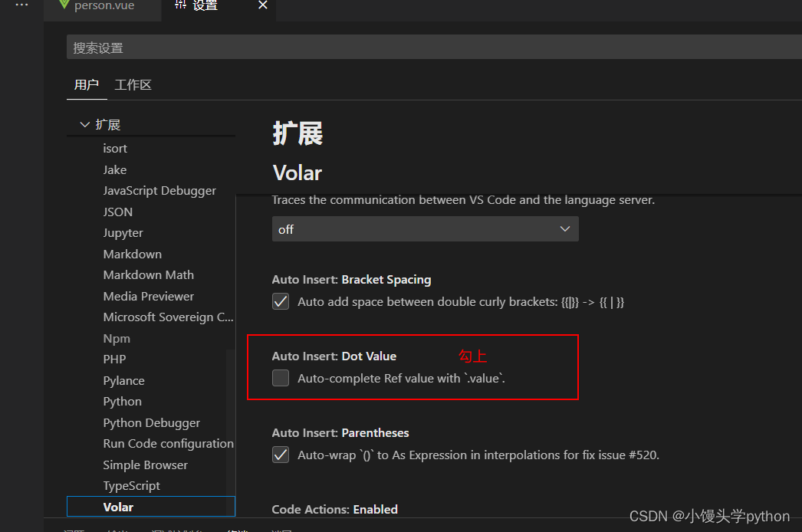Image resolution: width=802 pixels, height=532 pixels.
Task: Uncheck the Auto Insert Parentheses checkbox
Action: pyautogui.click(x=281, y=455)
